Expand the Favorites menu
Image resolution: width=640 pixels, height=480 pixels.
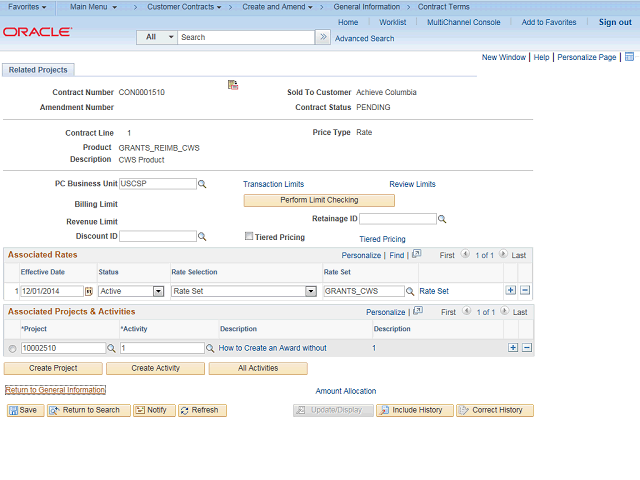[x=27, y=7]
